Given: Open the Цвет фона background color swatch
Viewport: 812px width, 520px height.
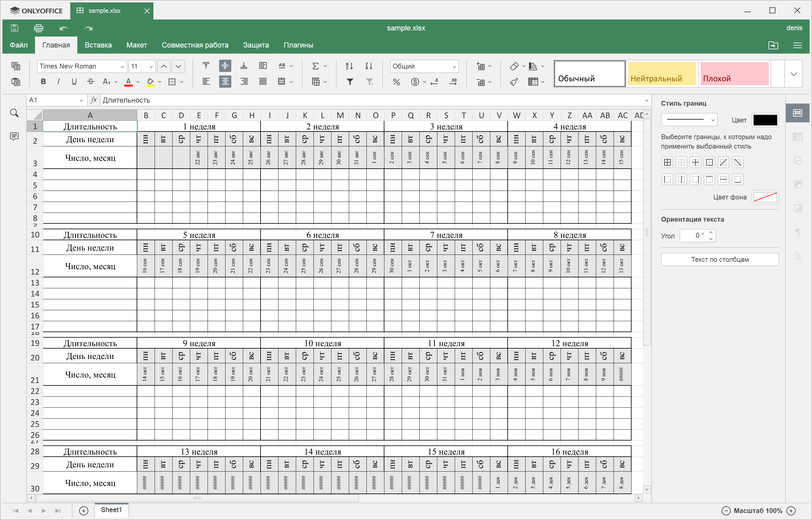Looking at the screenshot, I should tap(765, 197).
